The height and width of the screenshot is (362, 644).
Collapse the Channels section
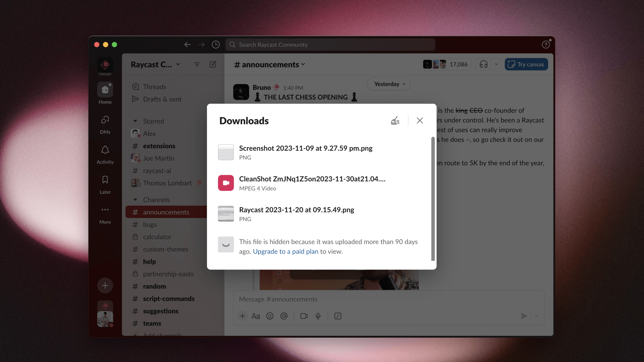(x=135, y=200)
